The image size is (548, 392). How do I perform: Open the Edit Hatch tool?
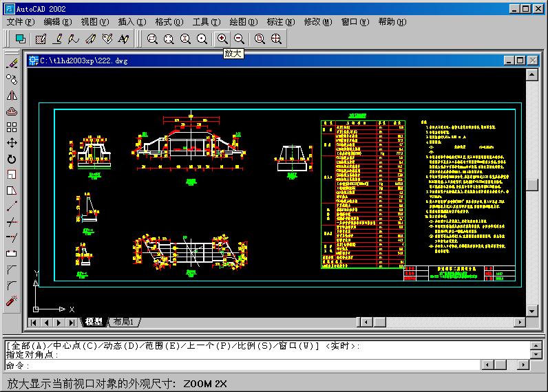[41, 39]
